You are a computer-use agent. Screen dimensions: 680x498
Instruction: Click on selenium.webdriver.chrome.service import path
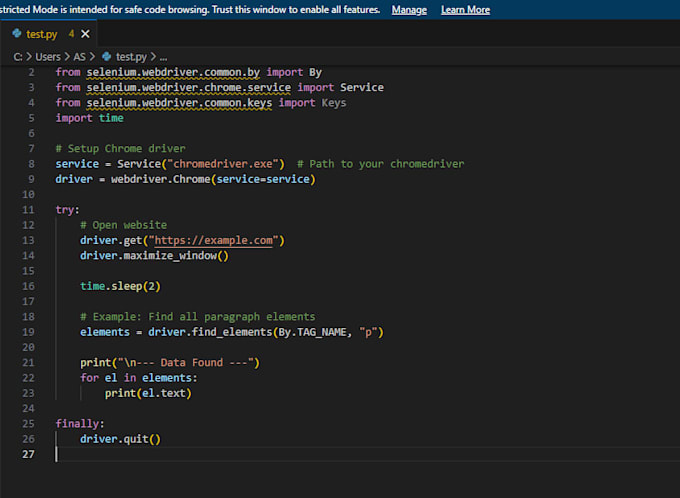pyautogui.click(x=189, y=88)
